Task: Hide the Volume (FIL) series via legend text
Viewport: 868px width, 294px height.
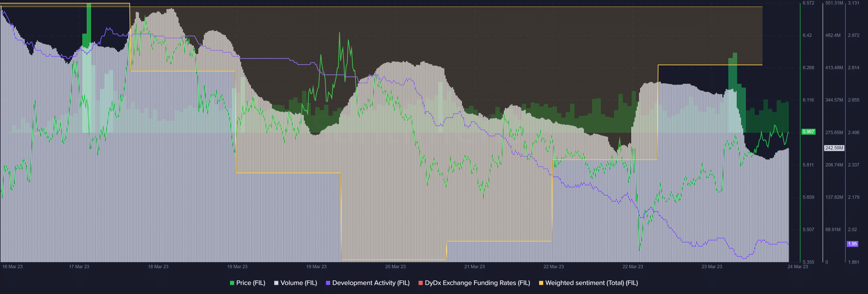Action: [x=299, y=283]
